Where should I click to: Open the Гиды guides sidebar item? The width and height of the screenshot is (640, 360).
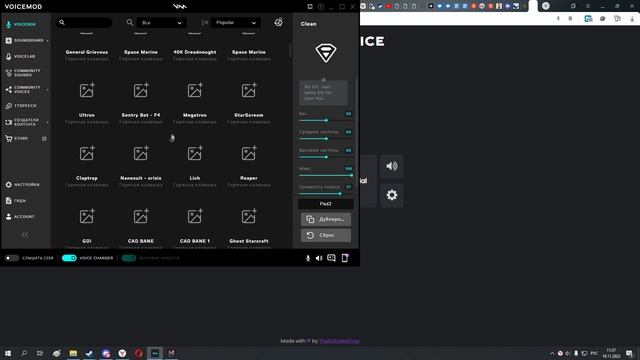(x=16, y=200)
